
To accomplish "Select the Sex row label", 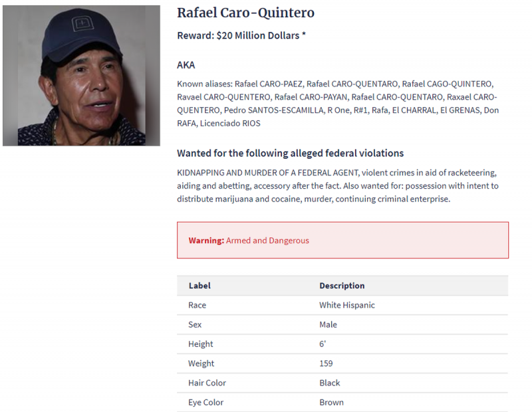I will coord(195,325).
